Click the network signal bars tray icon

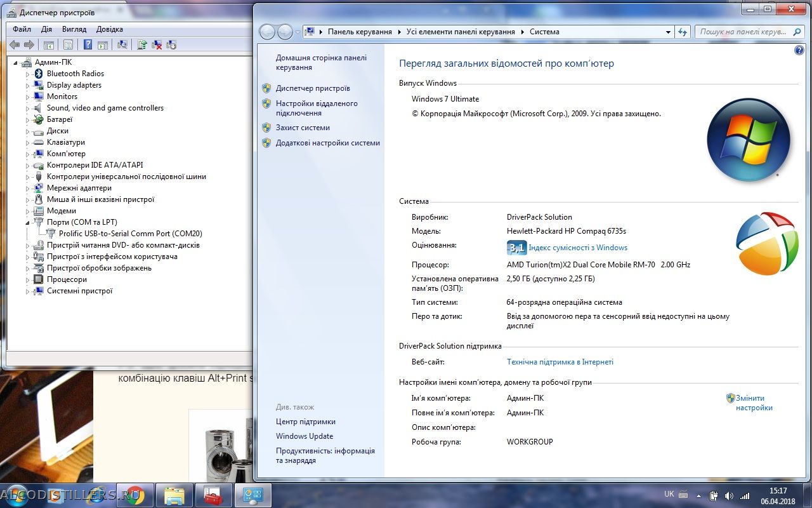tap(745, 495)
